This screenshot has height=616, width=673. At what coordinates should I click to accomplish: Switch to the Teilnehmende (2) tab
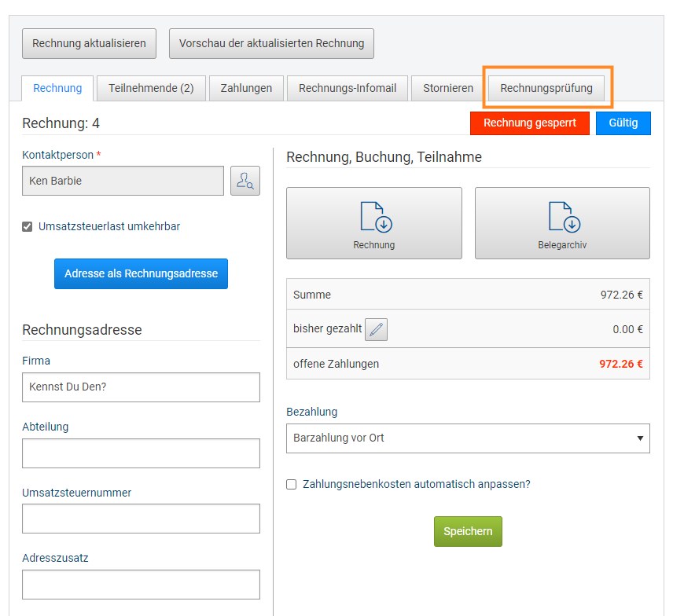[151, 89]
